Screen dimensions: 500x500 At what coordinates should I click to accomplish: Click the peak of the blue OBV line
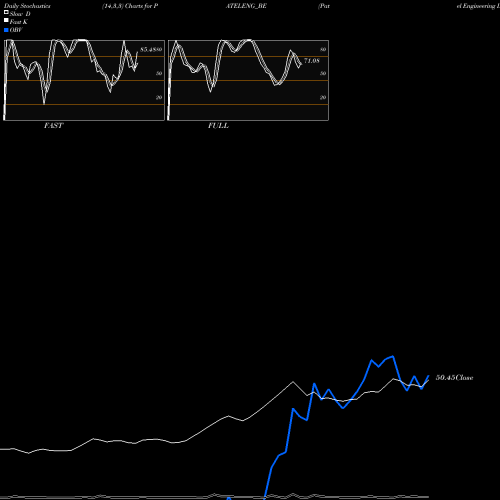coord(393,357)
